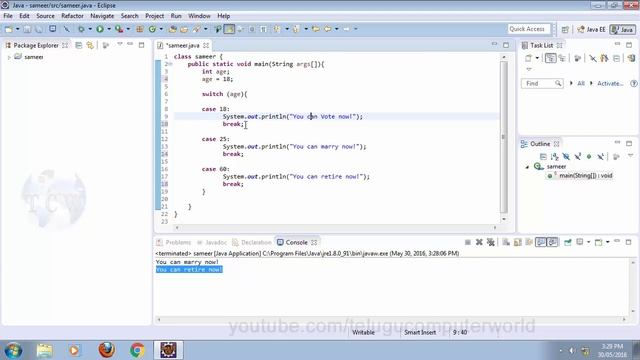Viewport: 640px width, 360px height.
Task: Click Chrome icon in Windows taskbar
Action: tap(137, 350)
